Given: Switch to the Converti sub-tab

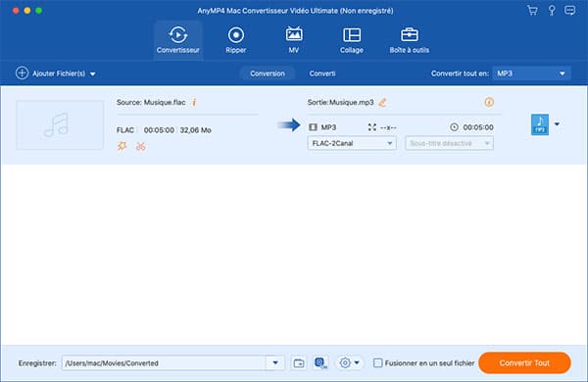Looking at the screenshot, I should click(322, 73).
